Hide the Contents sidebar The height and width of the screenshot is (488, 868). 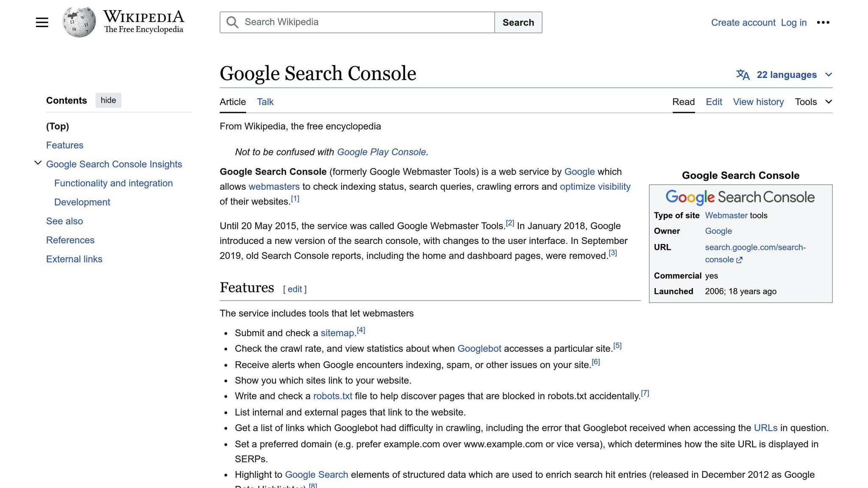pos(108,100)
